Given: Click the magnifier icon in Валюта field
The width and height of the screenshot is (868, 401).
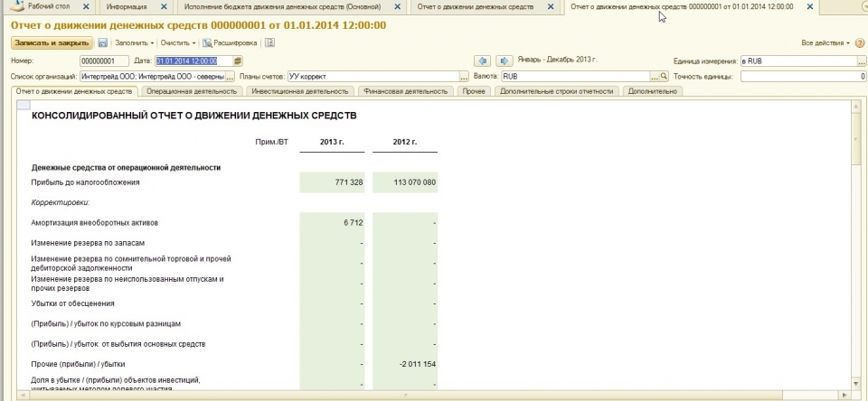Looking at the screenshot, I should pos(665,77).
